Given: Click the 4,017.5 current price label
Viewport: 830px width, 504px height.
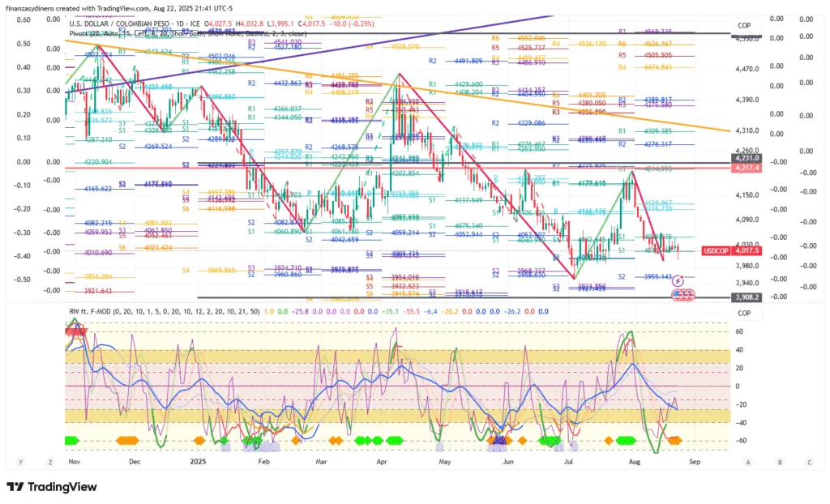Looking at the screenshot, I should [746, 250].
